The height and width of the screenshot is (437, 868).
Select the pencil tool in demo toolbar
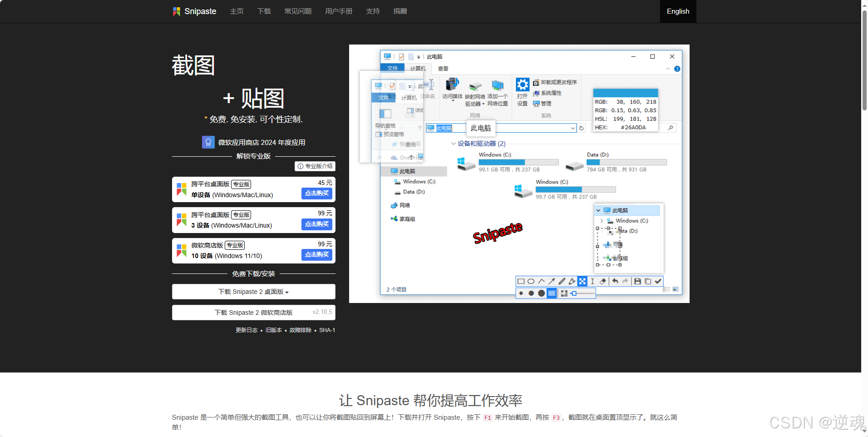pyautogui.click(x=562, y=281)
